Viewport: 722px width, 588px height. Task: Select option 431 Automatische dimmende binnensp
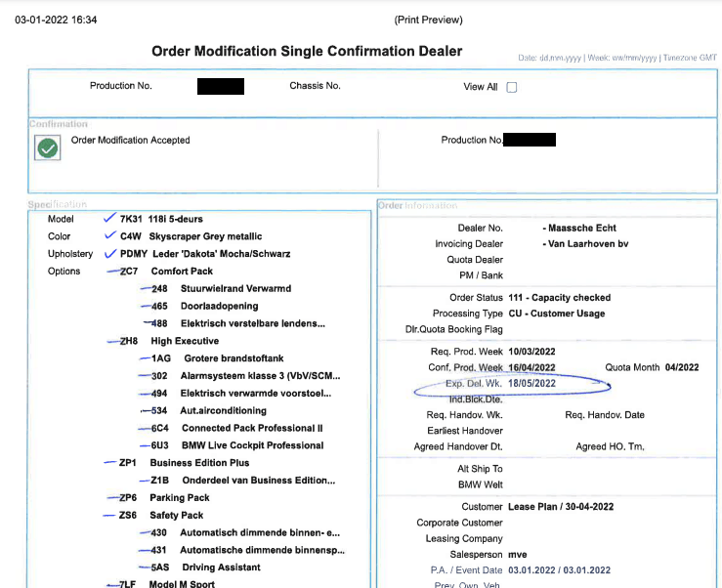[x=247, y=550]
